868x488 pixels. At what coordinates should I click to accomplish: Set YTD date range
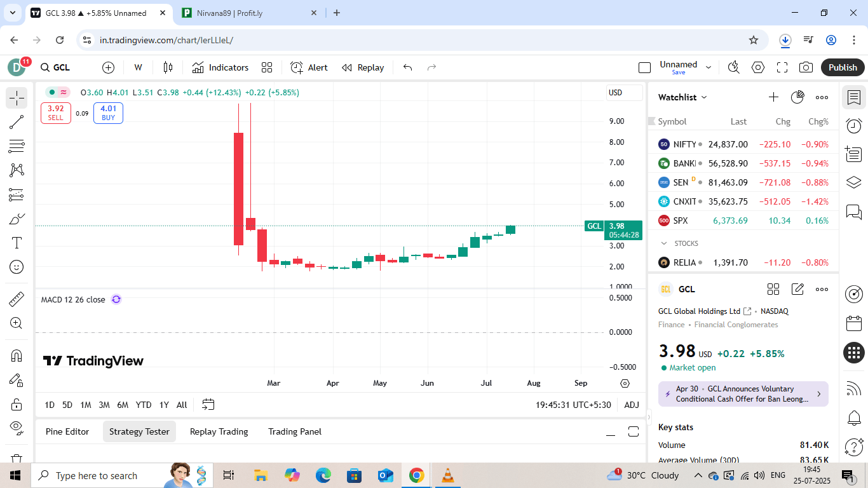point(144,405)
